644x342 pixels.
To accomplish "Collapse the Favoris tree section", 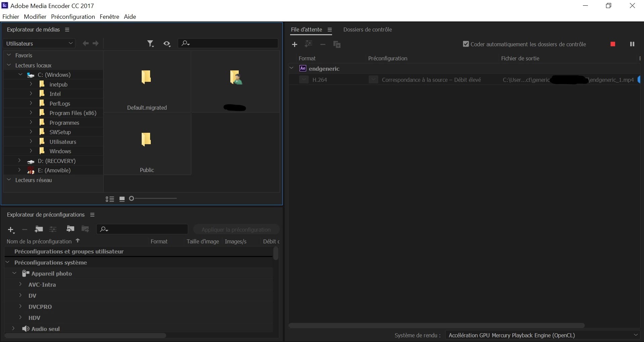I will coord(9,55).
